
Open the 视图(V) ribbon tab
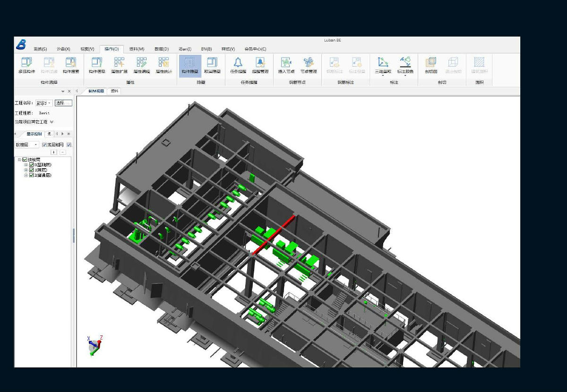point(87,49)
